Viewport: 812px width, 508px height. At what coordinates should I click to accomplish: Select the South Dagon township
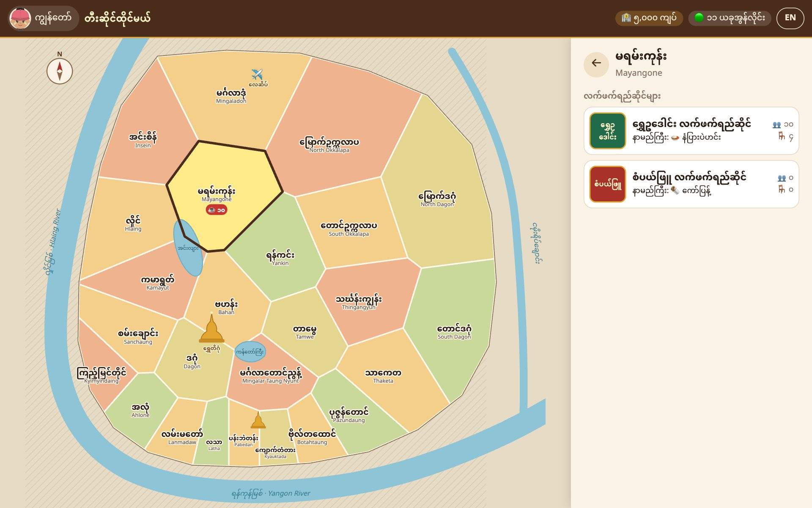(x=454, y=331)
